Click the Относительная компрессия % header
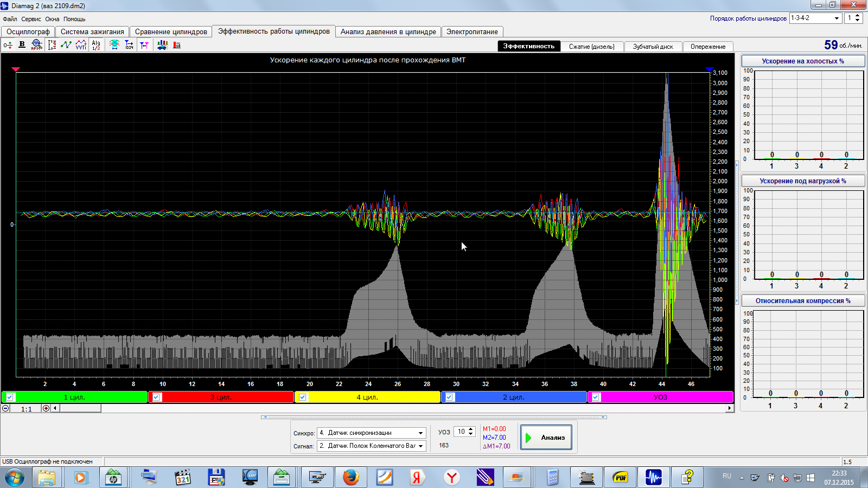Screen dimensions: 868x488 tap(803, 301)
